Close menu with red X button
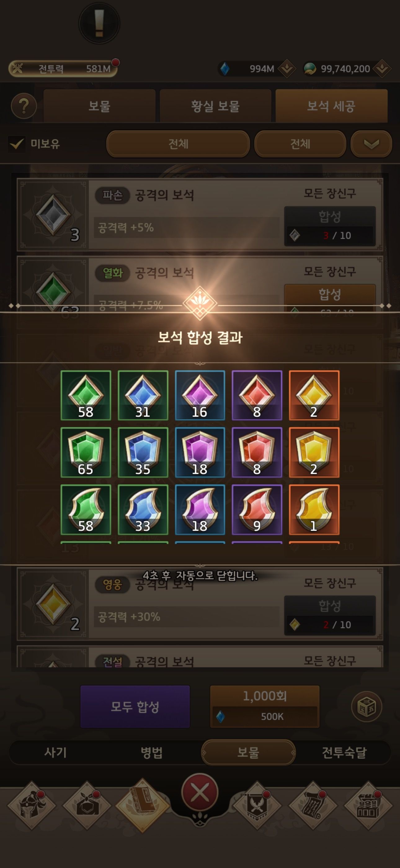400x868 pixels. (200, 793)
